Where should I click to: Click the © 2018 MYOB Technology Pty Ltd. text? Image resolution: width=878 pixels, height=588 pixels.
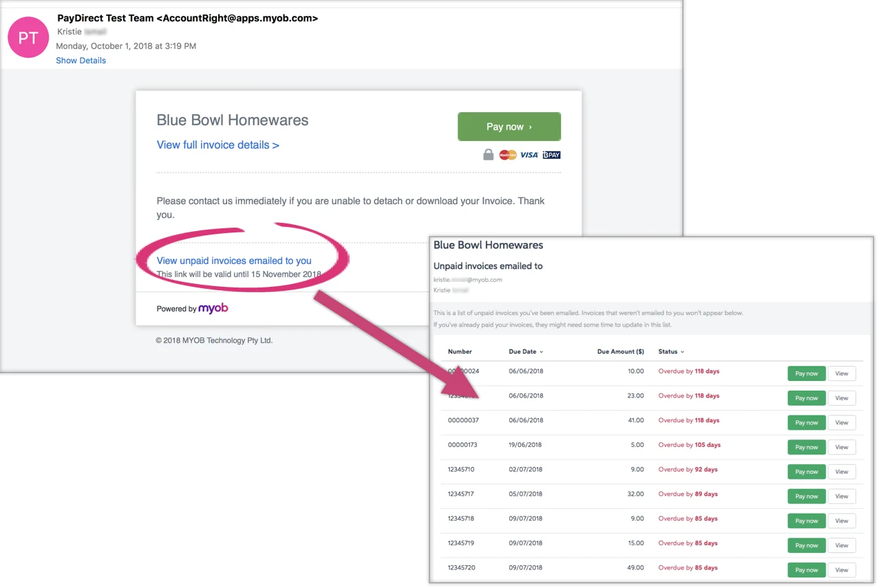pos(214,340)
